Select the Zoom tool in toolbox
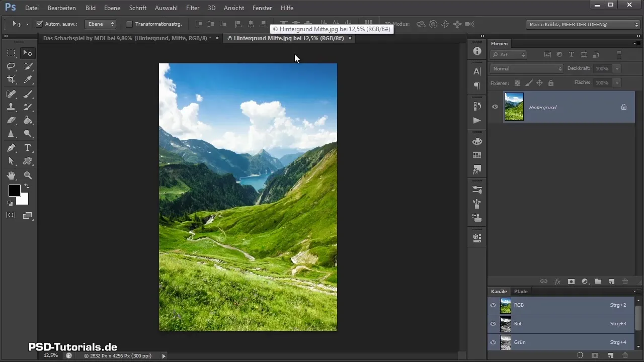644x362 pixels. coord(28,175)
